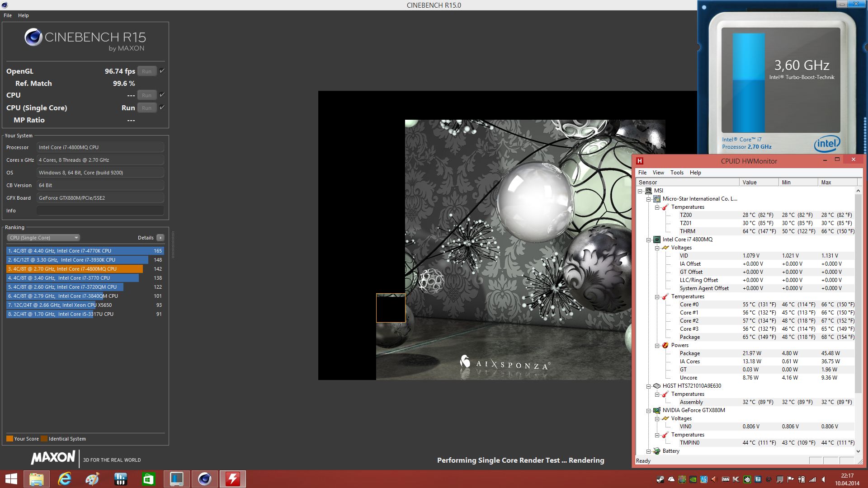Collapse the Intel Core i7 4800MQ tree node
Viewport: 868px width, 488px height.
point(648,240)
